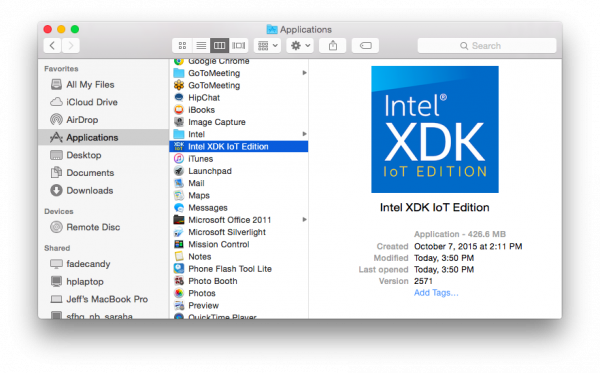Click the Share toolbar button
The height and width of the screenshot is (373, 600).
coord(333,46)
